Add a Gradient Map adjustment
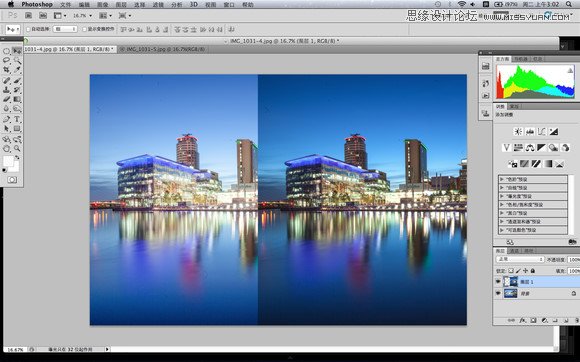 coord(548,163)
